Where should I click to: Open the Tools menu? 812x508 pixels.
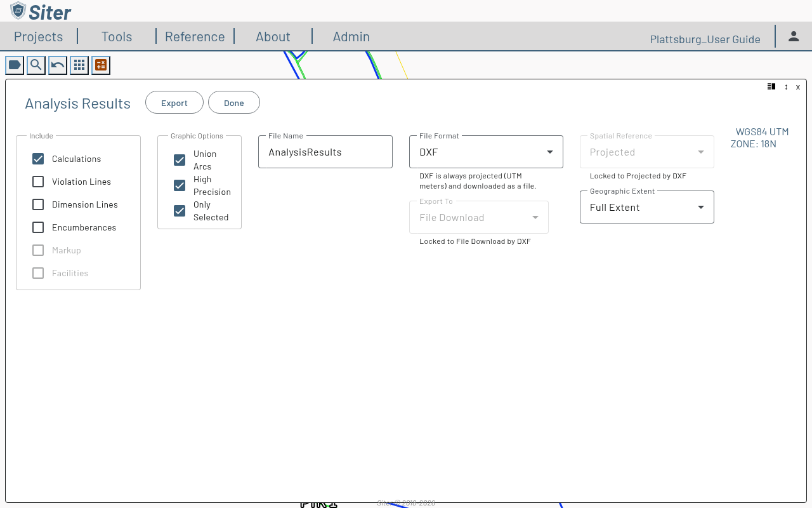pyautogui.click(x=117, y=36)
